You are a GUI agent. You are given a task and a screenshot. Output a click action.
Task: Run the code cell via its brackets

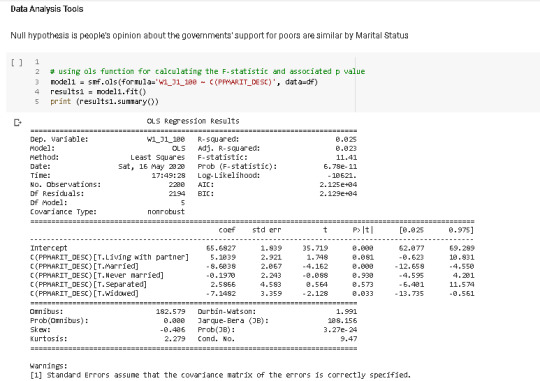[x=17, y=62]
